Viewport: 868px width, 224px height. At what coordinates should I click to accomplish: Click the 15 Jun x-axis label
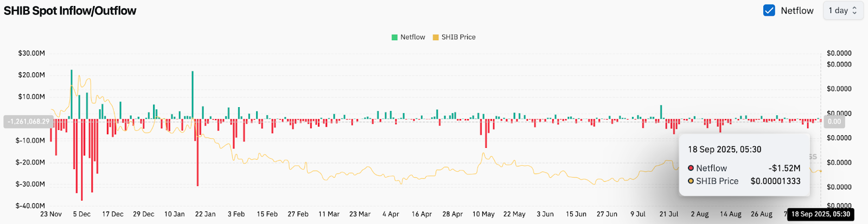click(577, 214)
